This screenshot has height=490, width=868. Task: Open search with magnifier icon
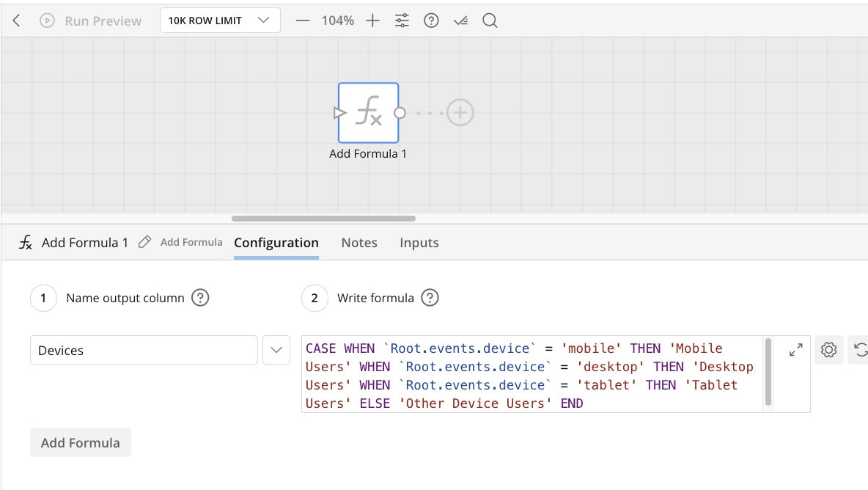point(490,21)
